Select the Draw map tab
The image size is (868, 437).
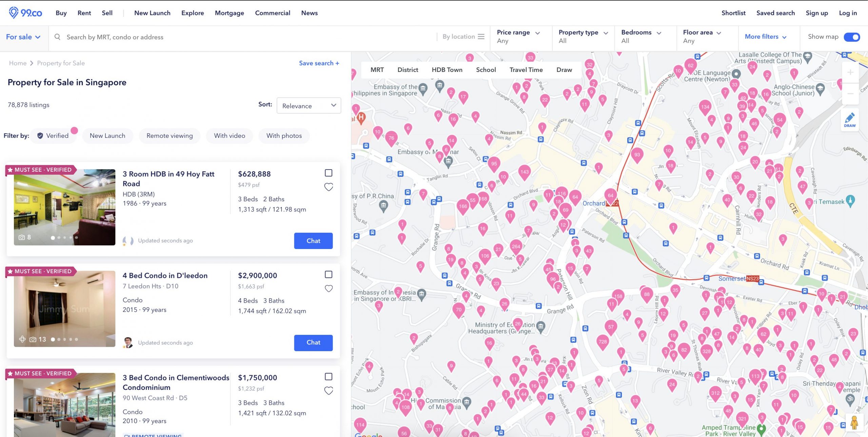(x=564, y=70)
